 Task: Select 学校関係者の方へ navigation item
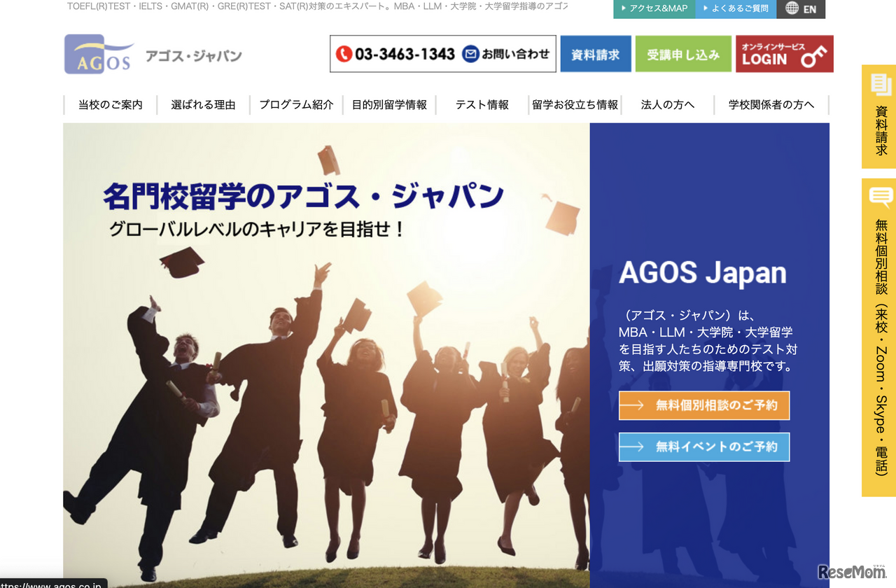[x=771, y=104]
